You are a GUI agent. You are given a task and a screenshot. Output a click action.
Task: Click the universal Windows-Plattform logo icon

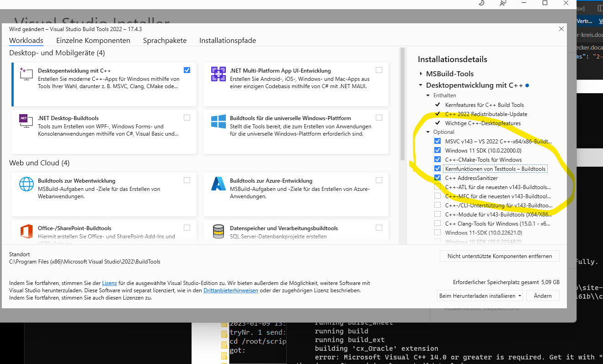tap(219, 121)
